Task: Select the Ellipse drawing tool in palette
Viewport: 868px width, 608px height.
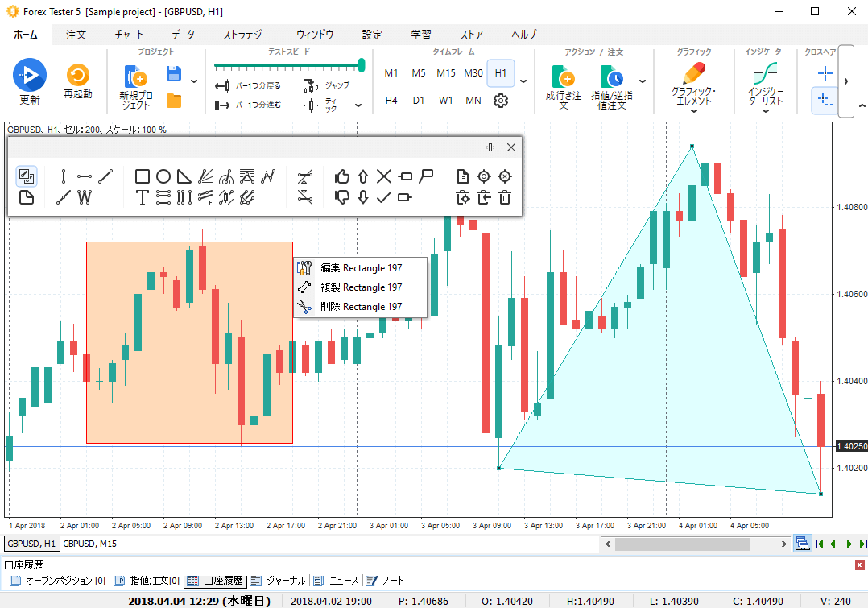Action: (163, 176)
